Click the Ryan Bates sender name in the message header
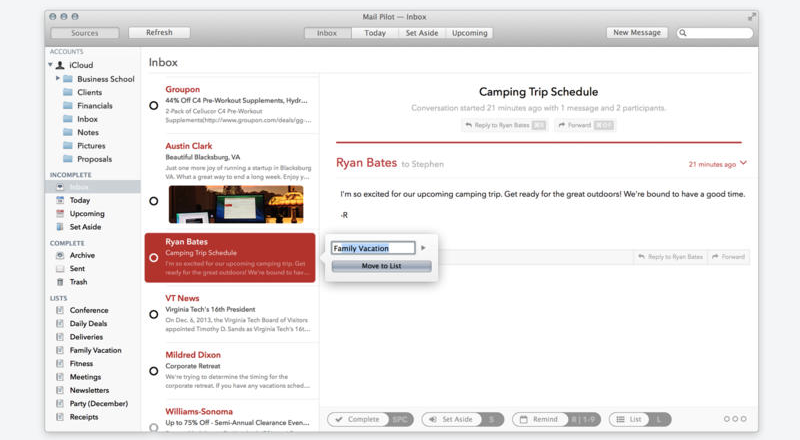The width and height of the screenshot is (800, 440). click(x=366, y=163)
